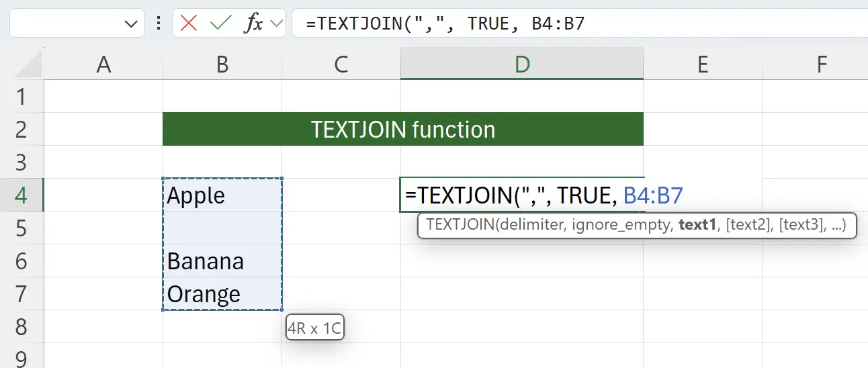This screenshot has width=868, height=368.
Task: Select row 4 header
Action: 21,195
